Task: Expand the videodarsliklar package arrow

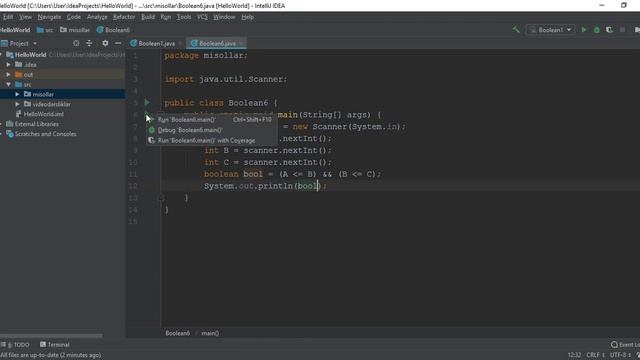Action: 18,104
